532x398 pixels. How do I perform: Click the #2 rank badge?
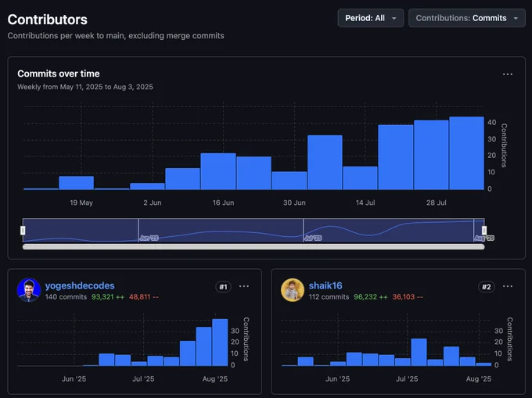pos(487,287)
